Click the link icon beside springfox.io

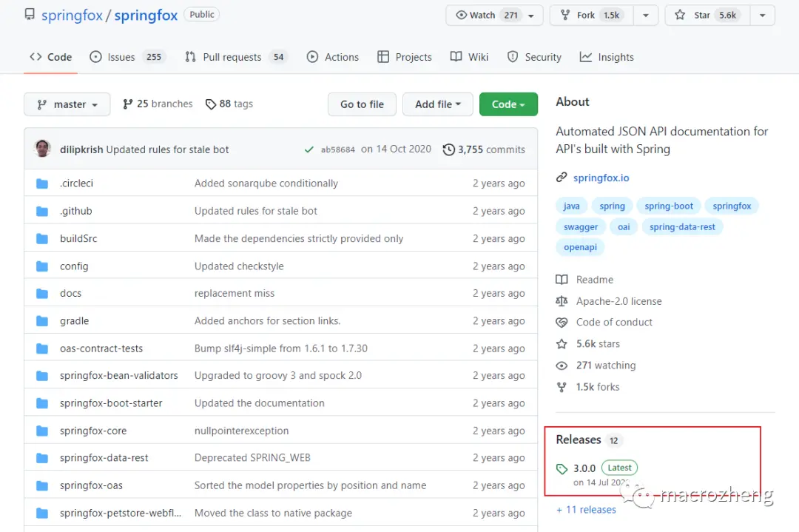(x=562, y=178)
